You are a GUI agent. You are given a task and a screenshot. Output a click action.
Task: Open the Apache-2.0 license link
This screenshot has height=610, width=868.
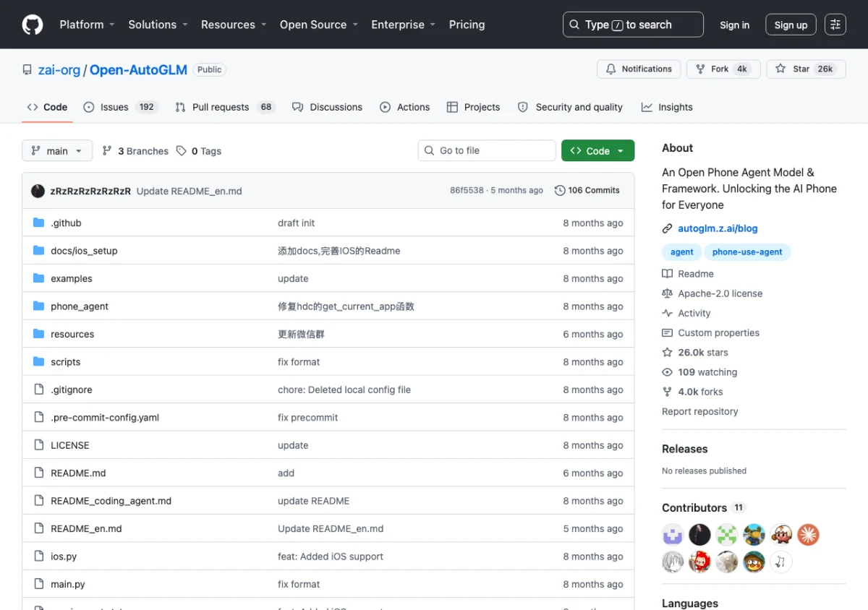tap(720, 293)
